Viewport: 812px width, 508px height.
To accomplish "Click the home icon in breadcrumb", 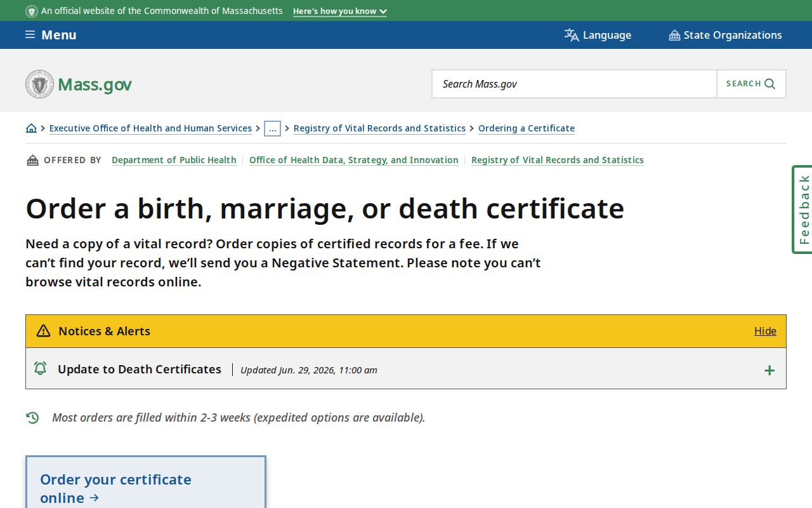I will point(31,128).
